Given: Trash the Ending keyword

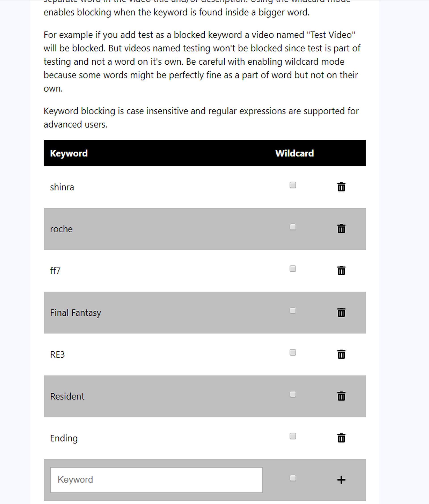Looking at the screenshot, I should [341, 438].
